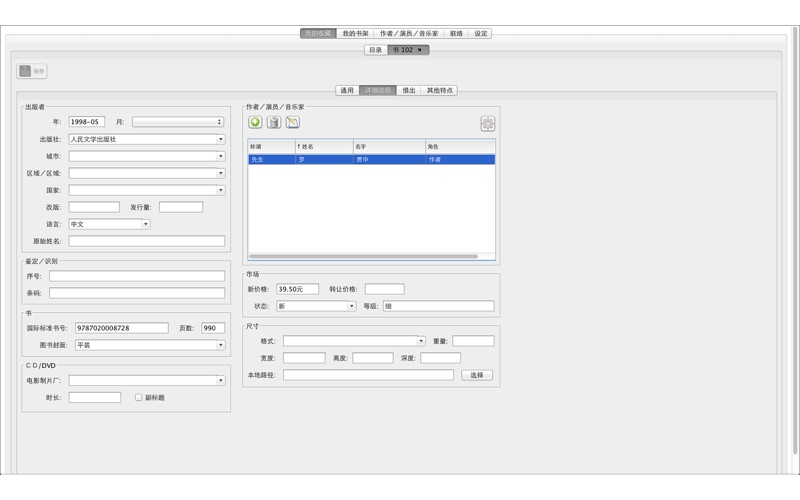Open the 月 month dropdown
Screen dimensions: 800x500
pos(178,122)
